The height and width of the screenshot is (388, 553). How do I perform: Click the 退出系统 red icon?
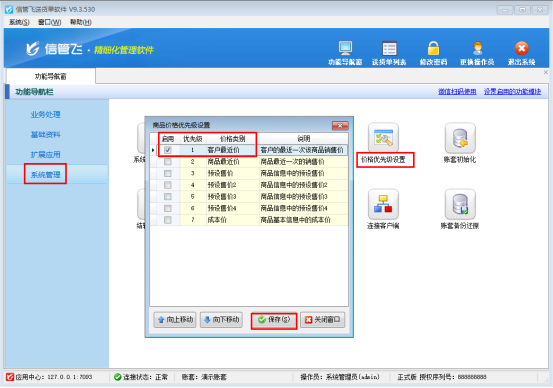(x=521, y=48)
